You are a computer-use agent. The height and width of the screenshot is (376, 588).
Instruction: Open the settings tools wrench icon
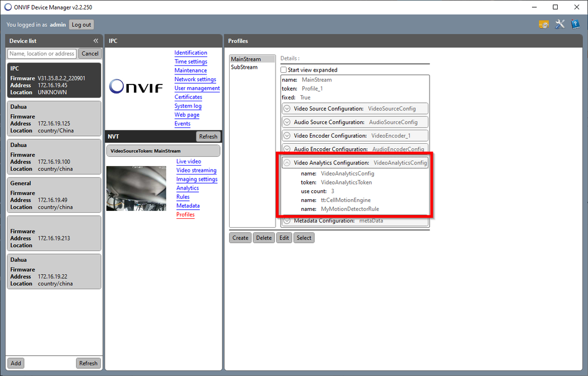559,25
